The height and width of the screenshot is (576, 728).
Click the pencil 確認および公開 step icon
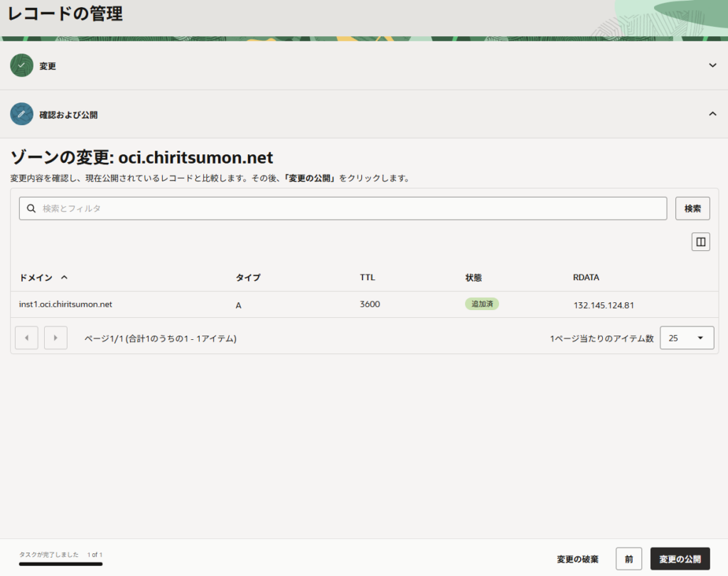tap(21, 114)
